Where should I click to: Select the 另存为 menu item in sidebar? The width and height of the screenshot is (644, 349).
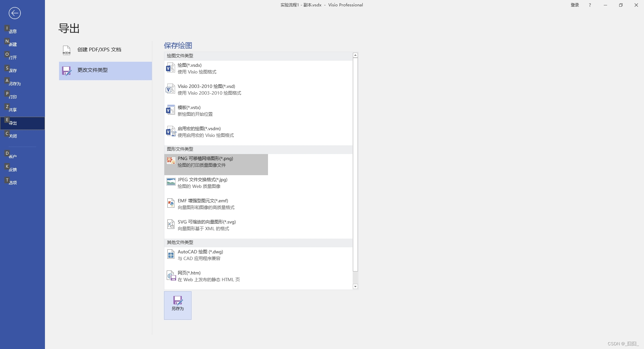pyautogui.click(x=22, y=84)
